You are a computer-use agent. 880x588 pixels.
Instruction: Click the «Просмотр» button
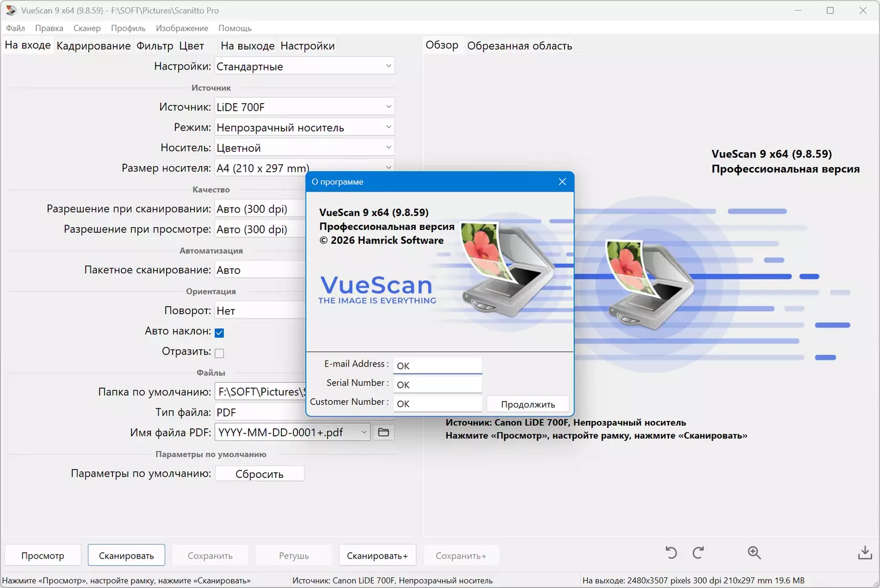(x=43, y=556)
